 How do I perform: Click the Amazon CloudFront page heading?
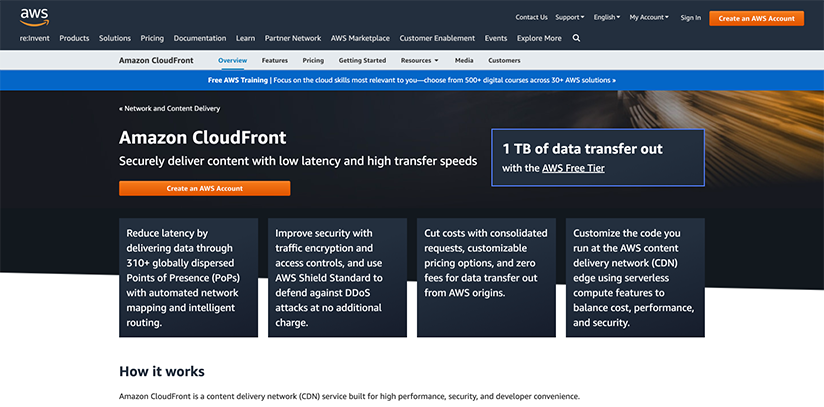coord(202,138)
